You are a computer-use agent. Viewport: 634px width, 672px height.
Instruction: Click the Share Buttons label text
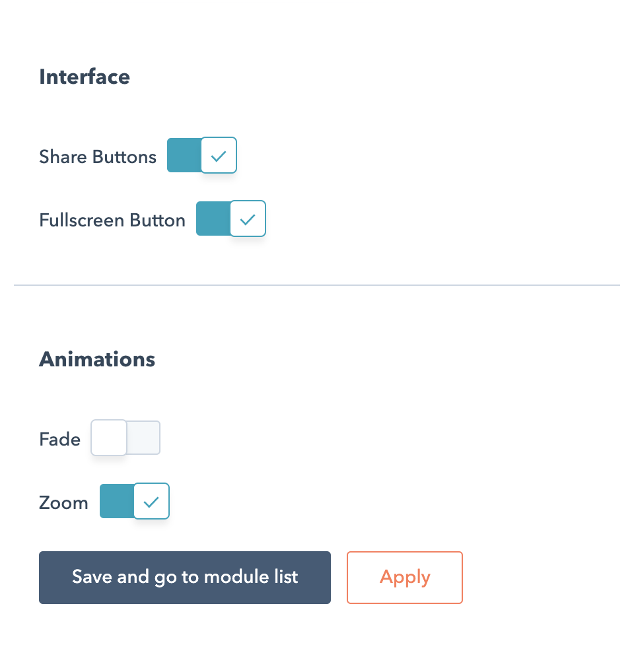[98, 157]
